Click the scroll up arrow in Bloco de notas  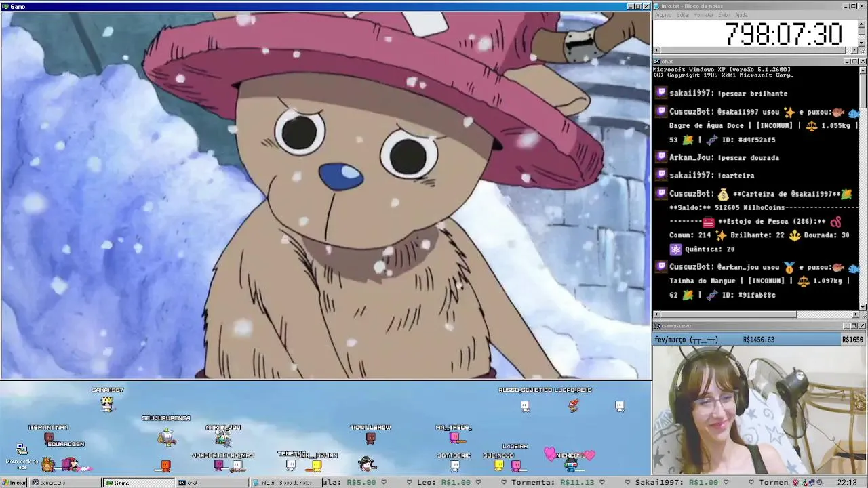862,24
